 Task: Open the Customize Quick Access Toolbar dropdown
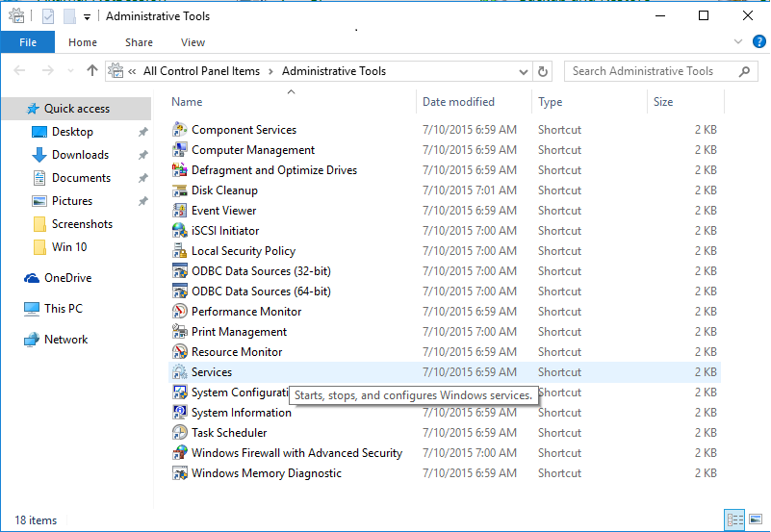coord(87,17)
